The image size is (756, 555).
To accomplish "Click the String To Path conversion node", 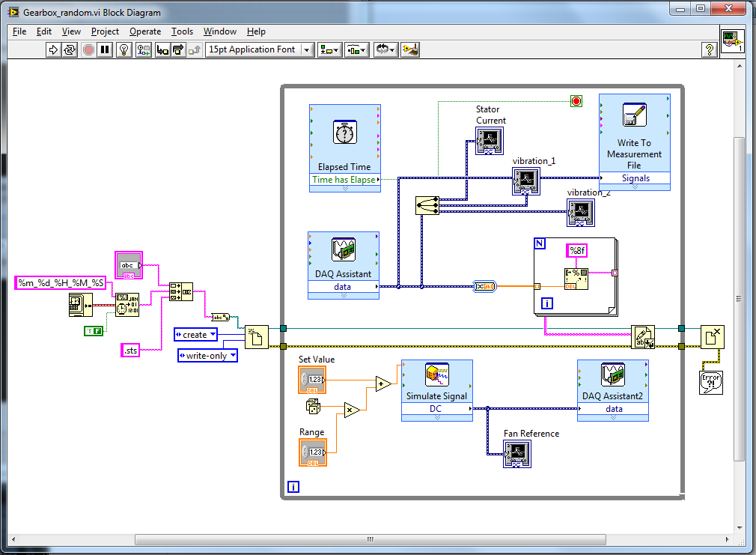I will coord(220,317).
